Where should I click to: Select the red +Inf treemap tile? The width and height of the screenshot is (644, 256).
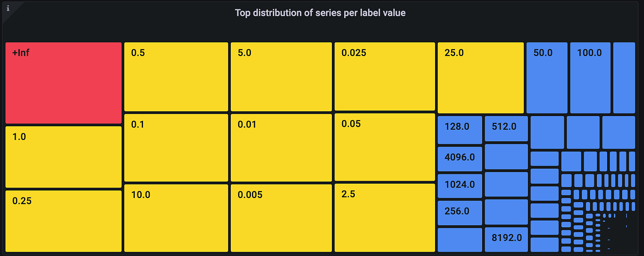(63, 83)
